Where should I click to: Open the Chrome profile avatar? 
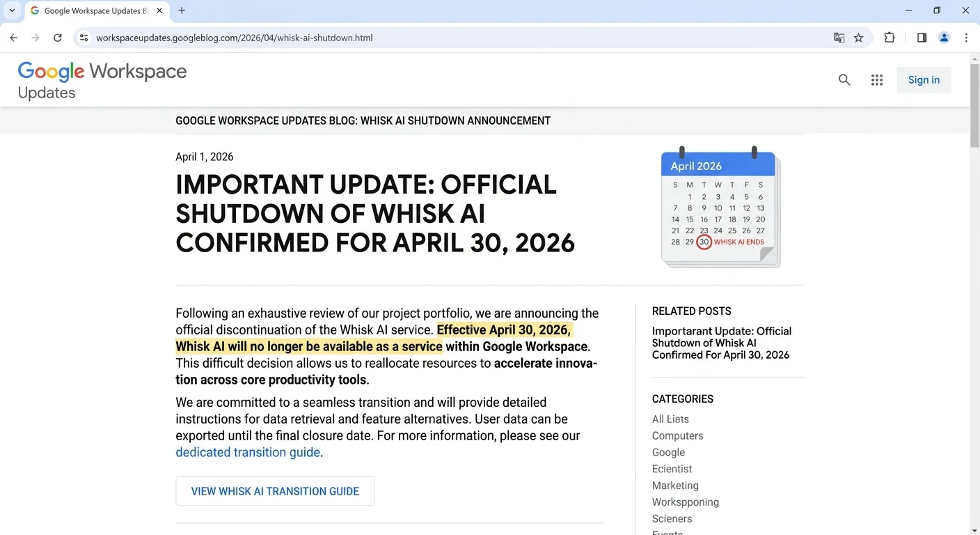[944, 38]
